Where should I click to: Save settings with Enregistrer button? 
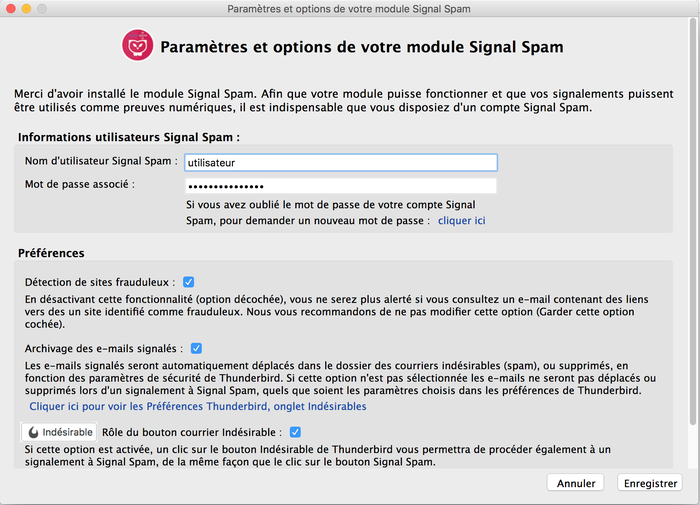coord(650,483)
